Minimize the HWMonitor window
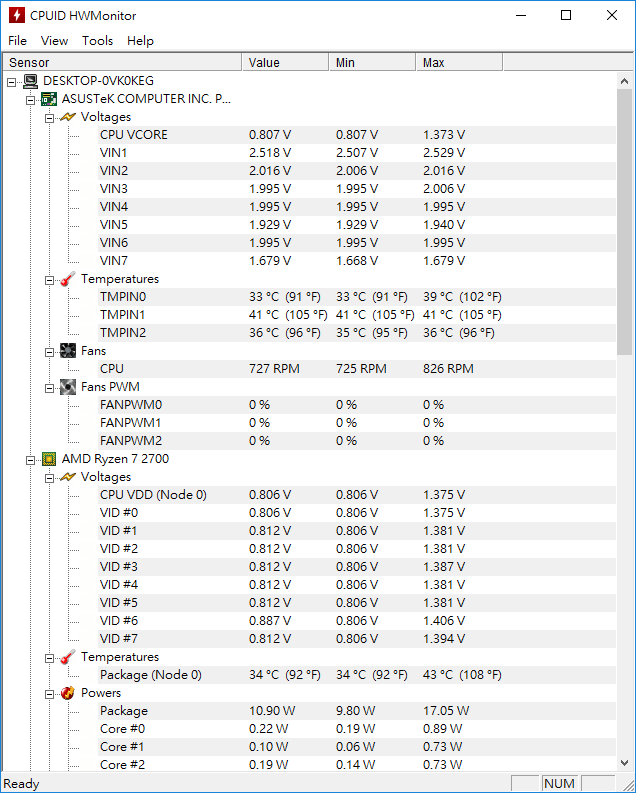This screenshot has height=793, width=636. click(521, 15)
